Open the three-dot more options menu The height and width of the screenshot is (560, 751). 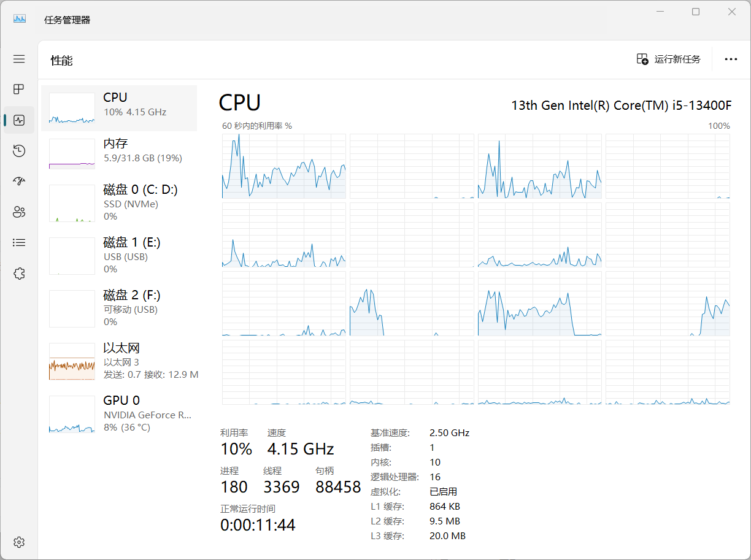coord(731,59)
